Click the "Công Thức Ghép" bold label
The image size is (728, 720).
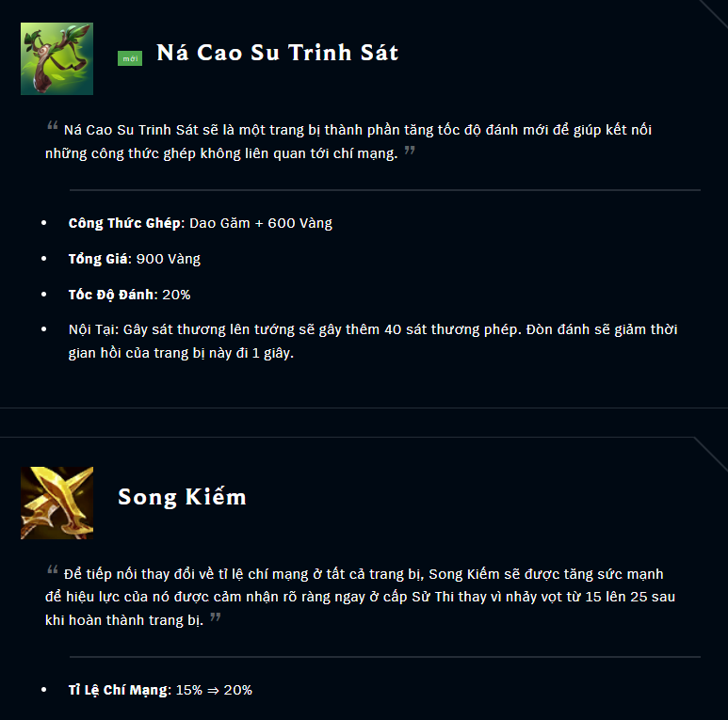pos(124,223)
